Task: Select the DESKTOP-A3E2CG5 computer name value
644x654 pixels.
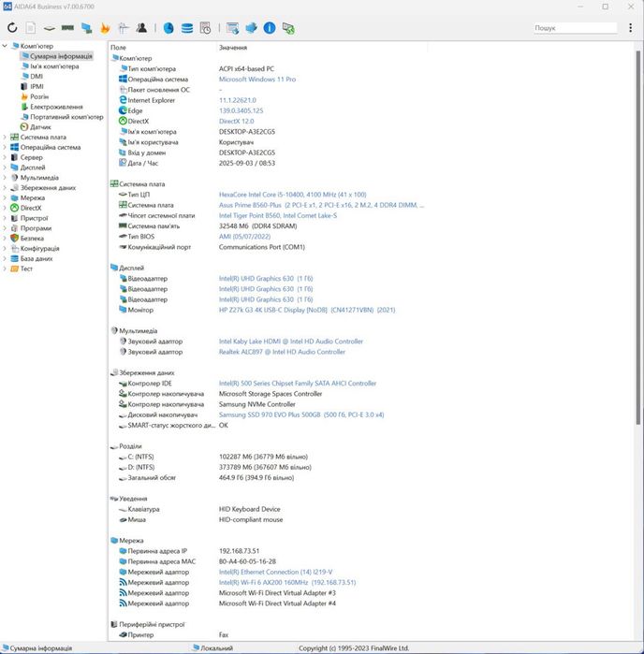Action: point(247,131)
